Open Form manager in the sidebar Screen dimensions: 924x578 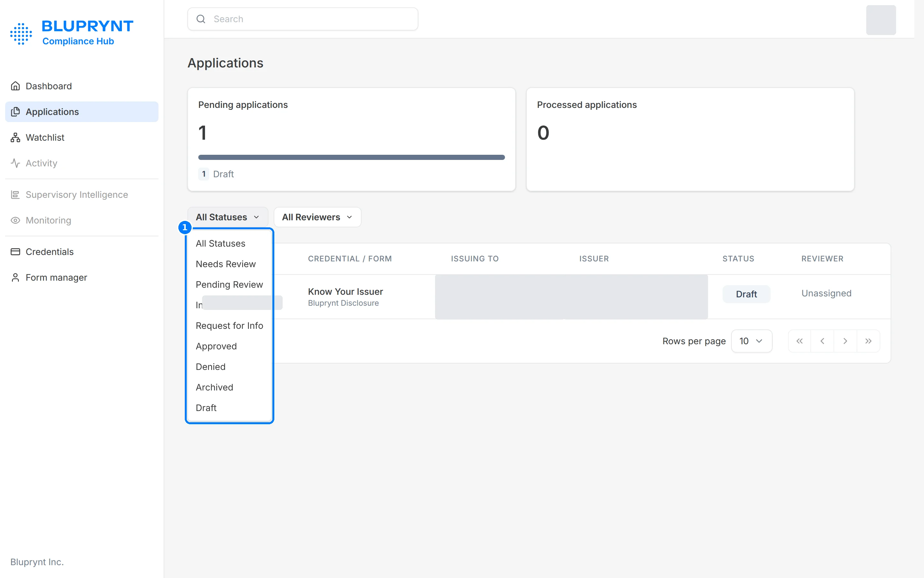pos(82,277)
